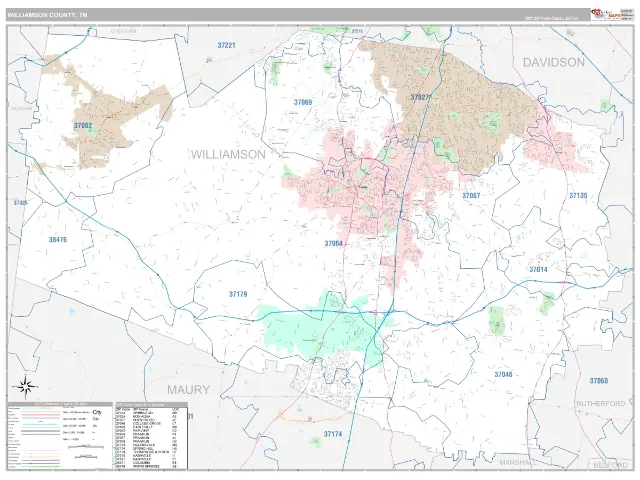Select the MAURY county label
This screenshot has height=480, width=640.
pos(189,390)
